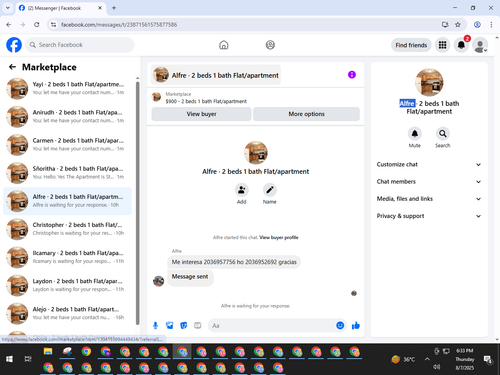Choose a sticker icon
This screenshot has height=375, width=500.
tap(184, 325)
